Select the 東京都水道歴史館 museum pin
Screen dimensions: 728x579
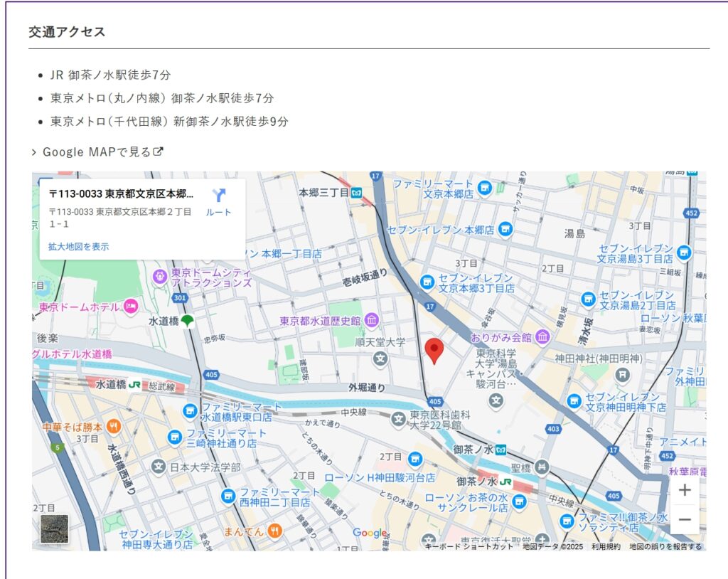pos(371,319)
